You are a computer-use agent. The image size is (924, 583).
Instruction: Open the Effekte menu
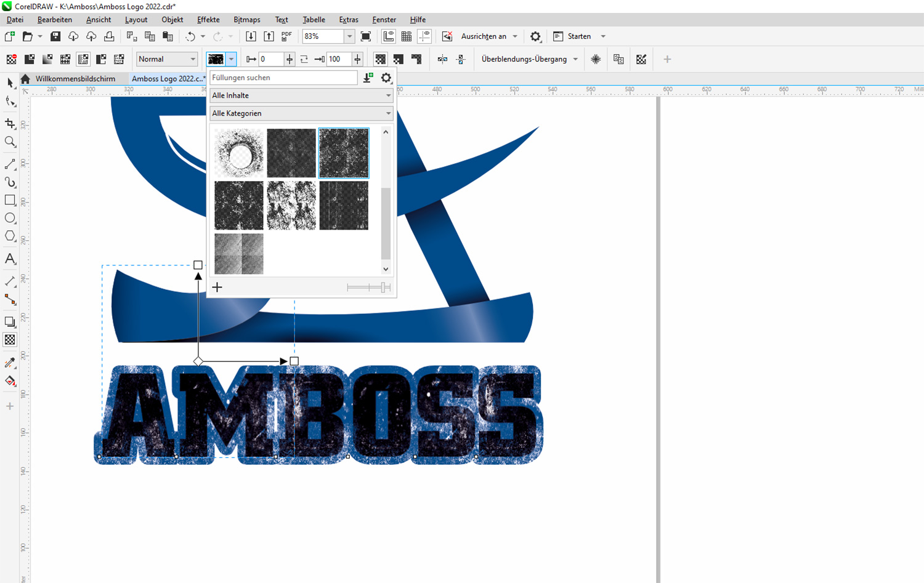(208, 20)
